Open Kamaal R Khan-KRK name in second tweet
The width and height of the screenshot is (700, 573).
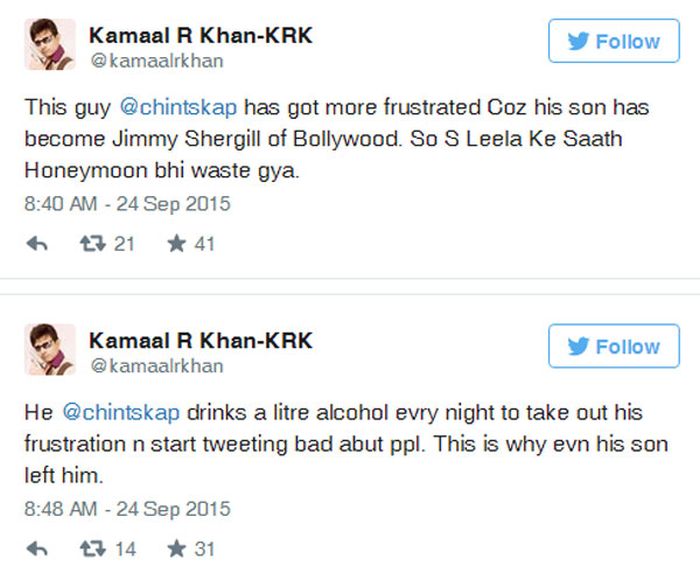(200, 340)
